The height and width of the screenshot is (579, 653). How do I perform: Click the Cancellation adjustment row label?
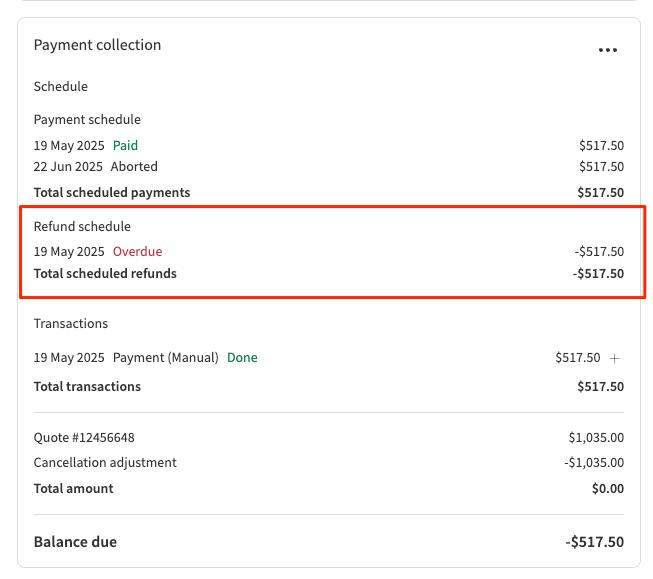pyautogui.click(x=105, y=463)
